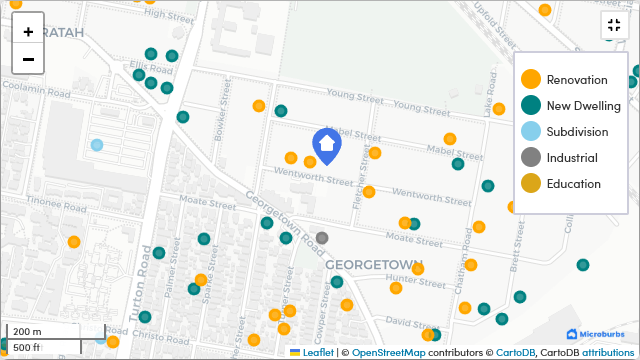Image resolution: width=640 pixels, height=360 pixels.
Task: Click the Renovation legend swatch
Action: click(x=531, y=79)
